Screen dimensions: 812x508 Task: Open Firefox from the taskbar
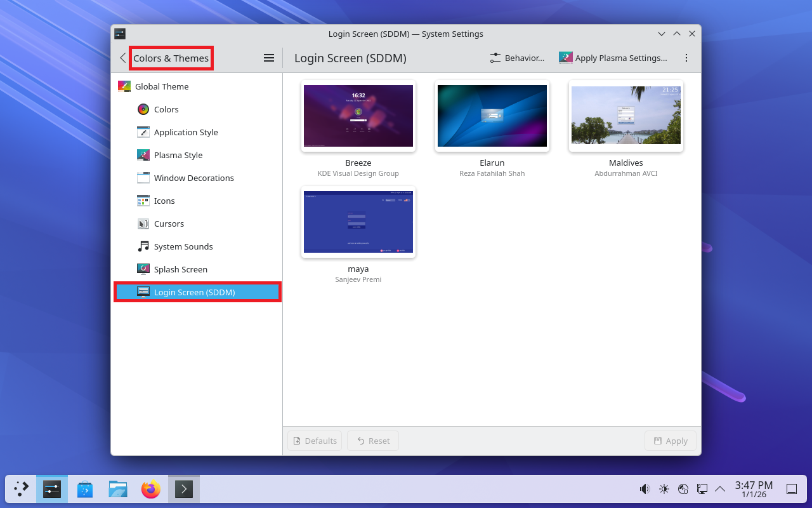[151, 489]
